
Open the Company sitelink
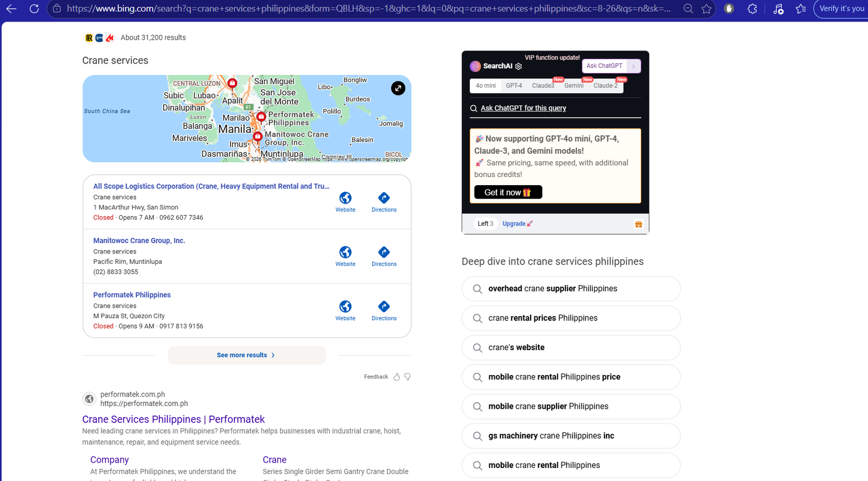point(109,460)
